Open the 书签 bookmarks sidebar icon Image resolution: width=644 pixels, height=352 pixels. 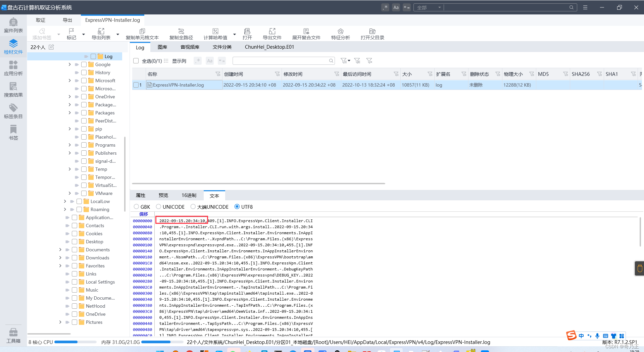[13, 133]
